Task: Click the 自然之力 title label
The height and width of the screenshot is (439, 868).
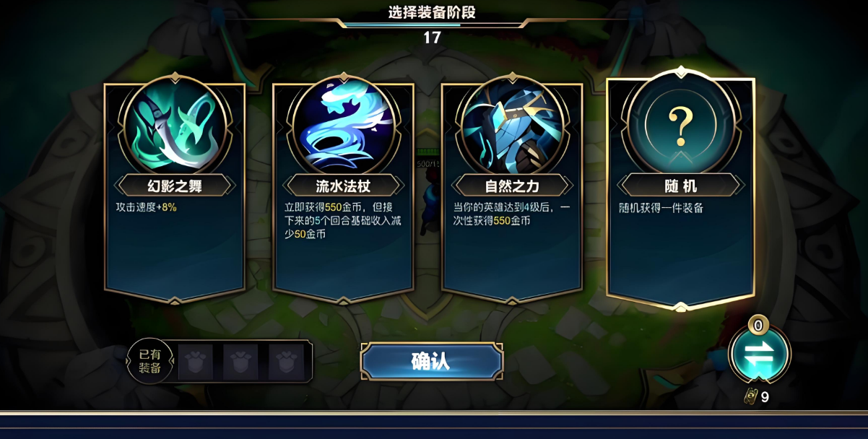Action: (x=512, y=186)
